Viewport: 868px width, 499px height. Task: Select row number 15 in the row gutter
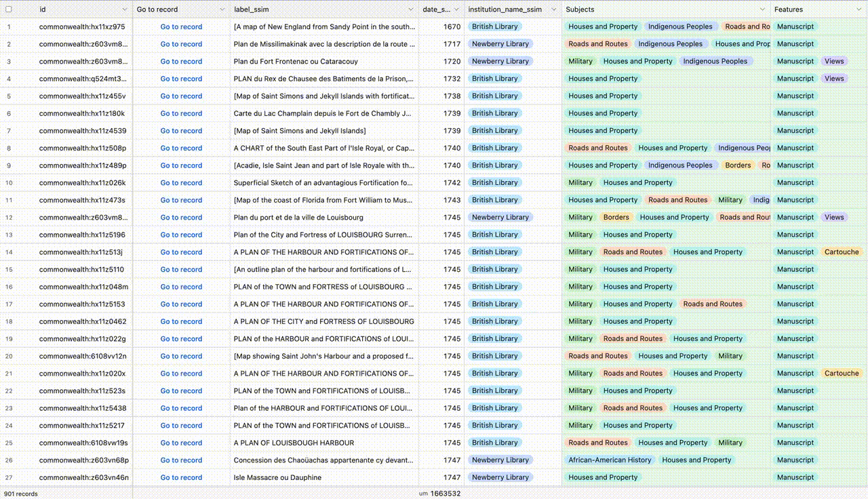[x=9, y=270]
